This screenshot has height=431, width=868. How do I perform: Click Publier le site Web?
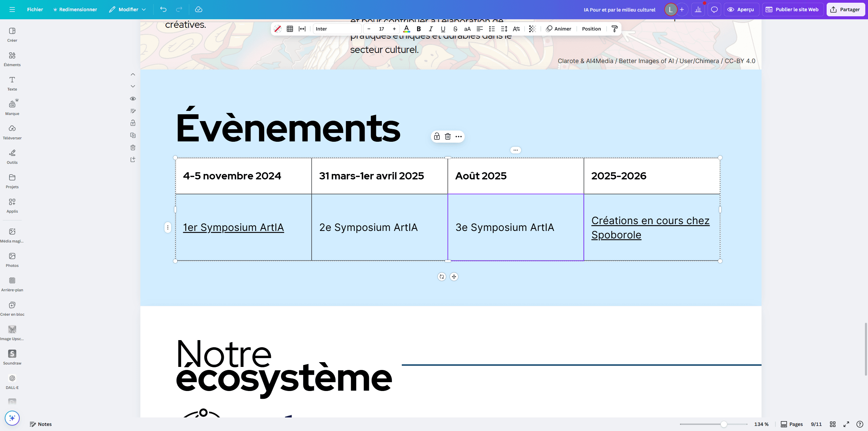[x=792, y=9]
